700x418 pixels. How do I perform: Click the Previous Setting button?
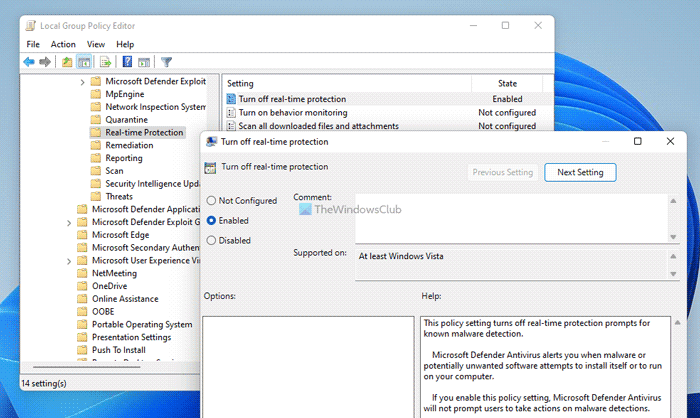503,172
